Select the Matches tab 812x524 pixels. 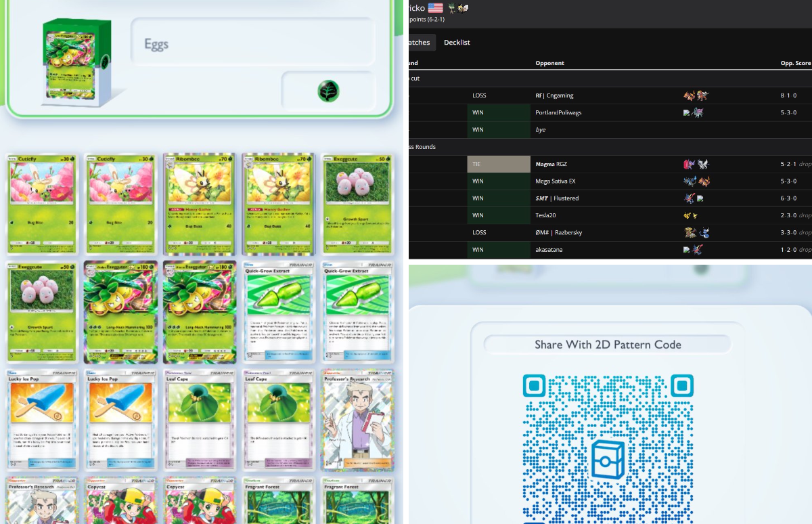point(421,43)
